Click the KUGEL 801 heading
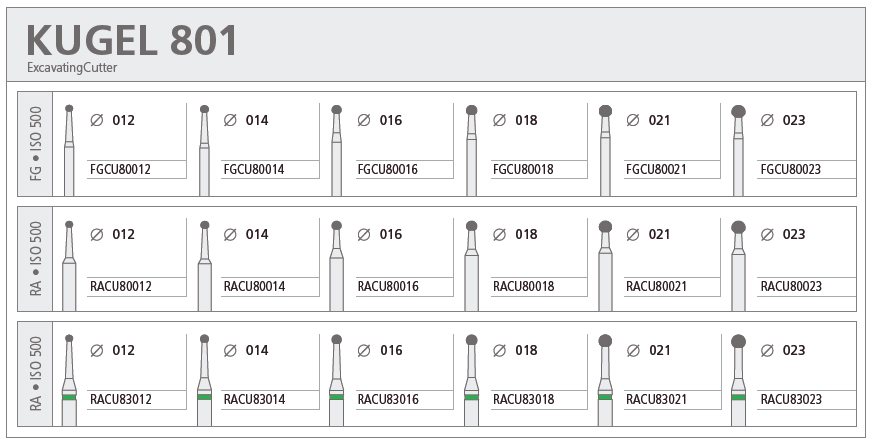 [x=132, y=40]
